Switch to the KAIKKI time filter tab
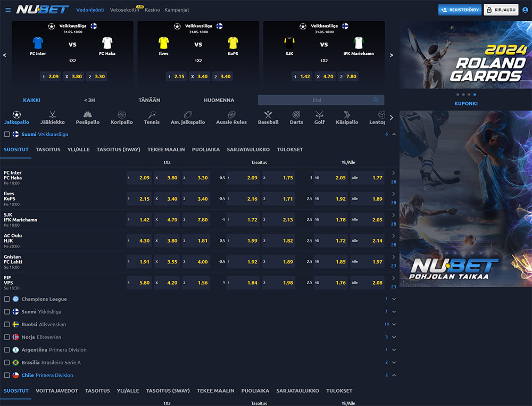The image size is (532, 406). click(x=31, y=100)
